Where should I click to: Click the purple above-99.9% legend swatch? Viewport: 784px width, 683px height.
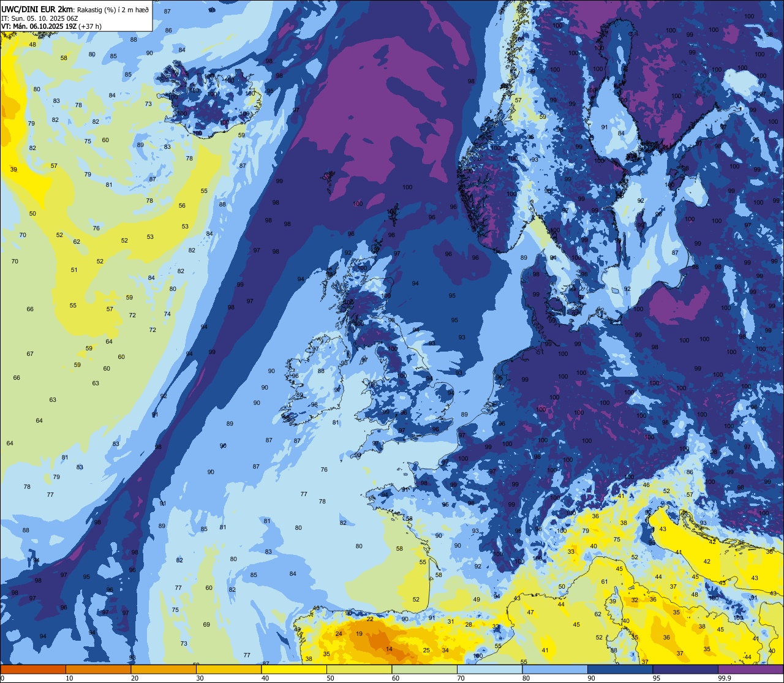pos(750,669)
